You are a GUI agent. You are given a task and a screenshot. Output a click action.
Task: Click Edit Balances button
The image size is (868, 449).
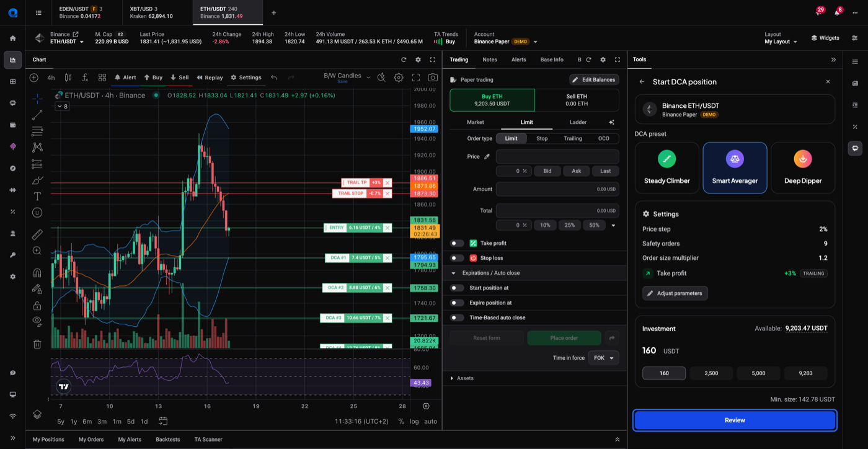594,79
